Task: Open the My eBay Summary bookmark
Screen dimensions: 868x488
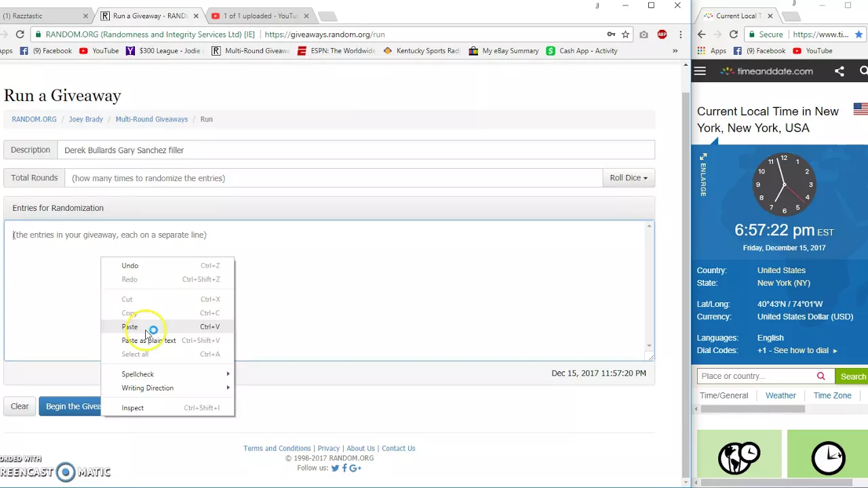Action: click(x=504, y=51)
